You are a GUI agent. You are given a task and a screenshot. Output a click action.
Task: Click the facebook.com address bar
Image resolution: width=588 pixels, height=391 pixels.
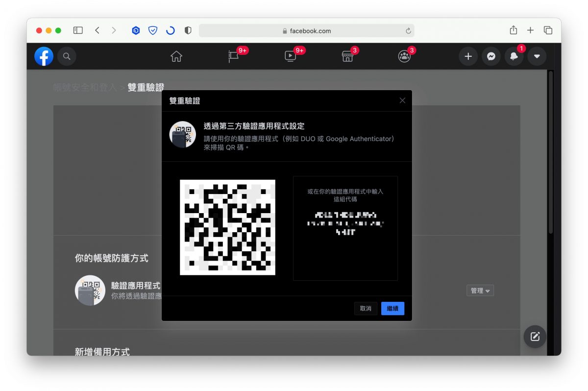(x=307, y=30)
